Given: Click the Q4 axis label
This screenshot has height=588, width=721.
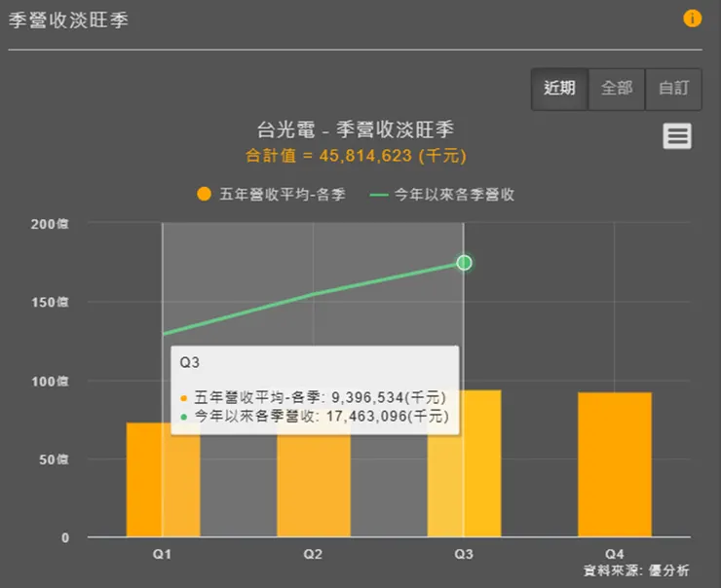Looking at the screenshot, I should click(615, 554).
